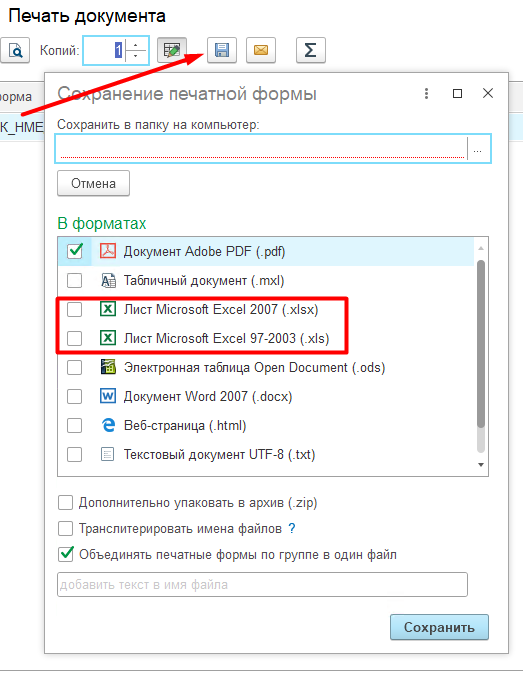The image size is (523, 673).
Task: Open print preview magnifier icon
Action: tap(15, 51)
